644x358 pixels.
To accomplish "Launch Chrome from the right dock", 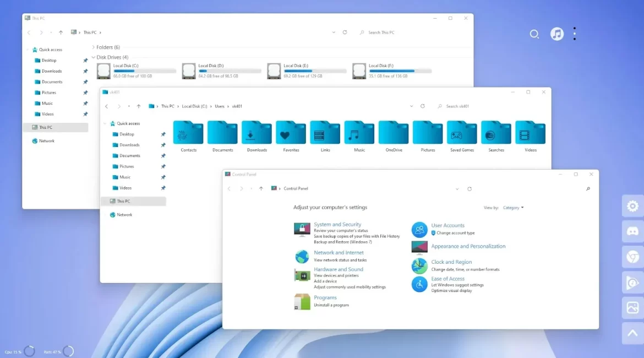I will pos(632,257).
